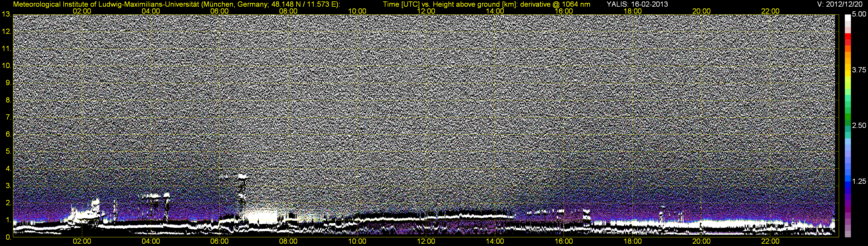Pick 10:00 on the bottom time axis
868x246 pixels.
pyautogui.click(x=357, y=241)
